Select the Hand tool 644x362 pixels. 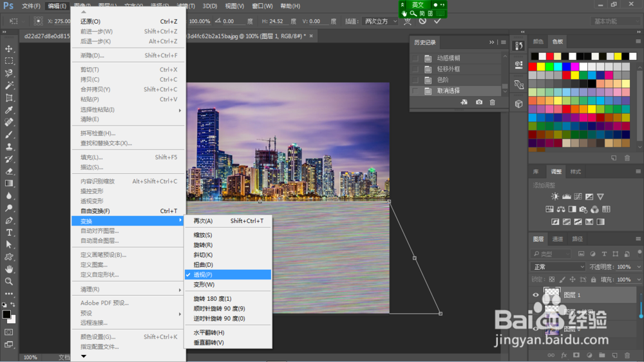[x=8, y=269]
